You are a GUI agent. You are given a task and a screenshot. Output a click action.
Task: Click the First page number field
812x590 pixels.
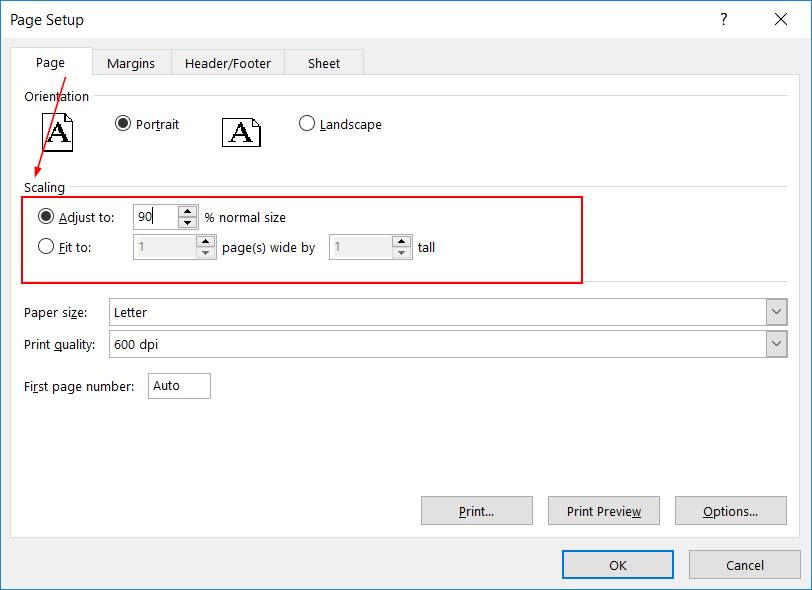(x=179, y=386)
